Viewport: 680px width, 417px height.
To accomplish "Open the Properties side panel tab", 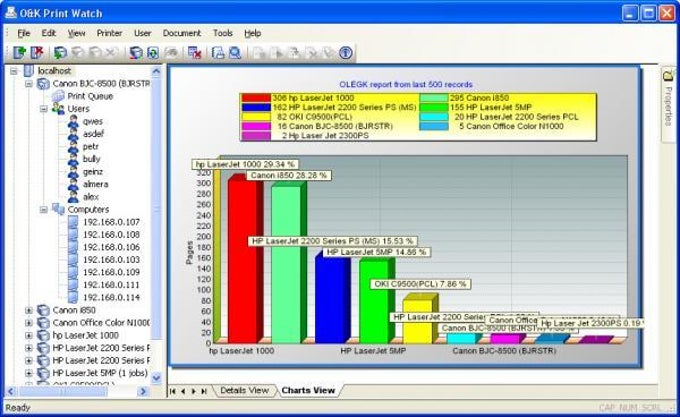I will (x=668, y=106).
